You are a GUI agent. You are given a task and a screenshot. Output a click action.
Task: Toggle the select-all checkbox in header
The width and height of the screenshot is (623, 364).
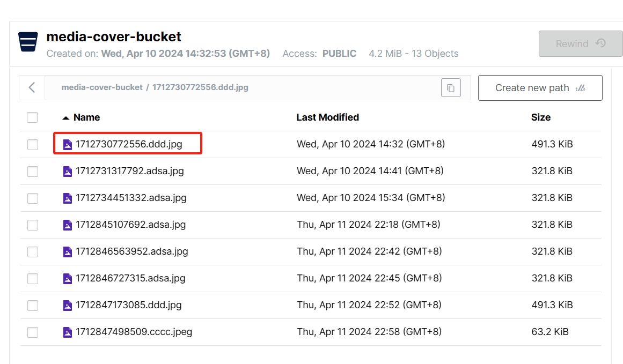pos(32,117)
